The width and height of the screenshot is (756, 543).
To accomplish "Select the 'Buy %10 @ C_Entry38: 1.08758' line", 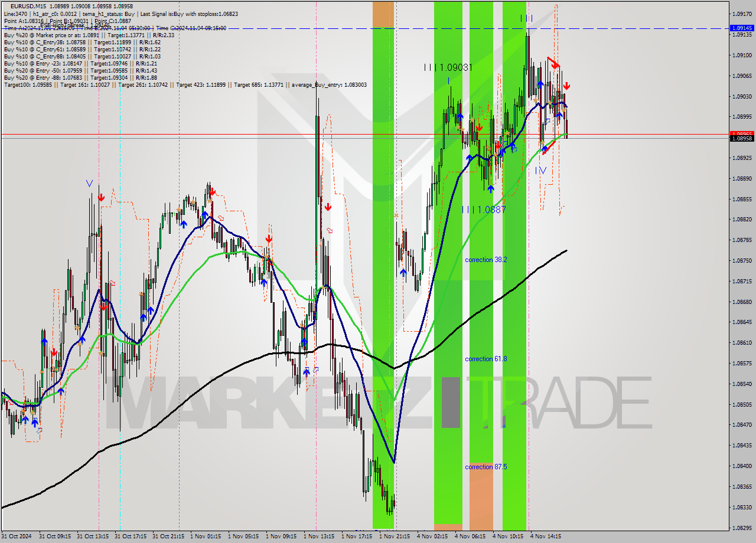I will click(x=82, y=42).
